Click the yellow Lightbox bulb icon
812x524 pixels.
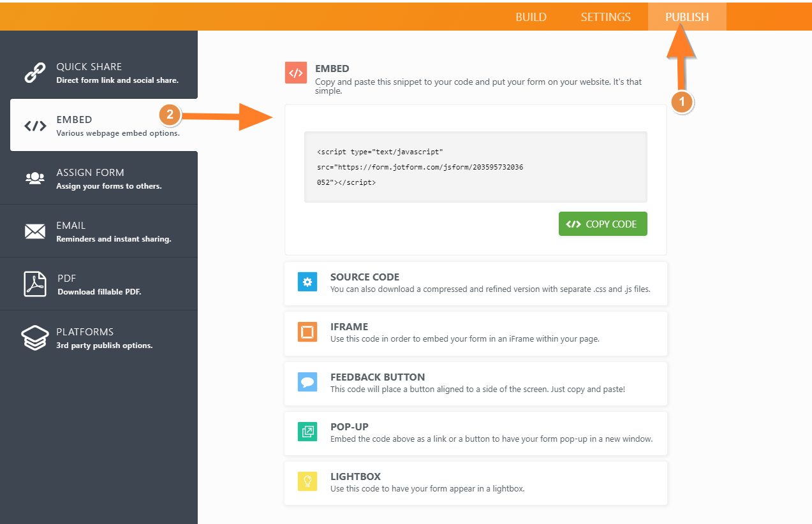(x=307, y=481)
